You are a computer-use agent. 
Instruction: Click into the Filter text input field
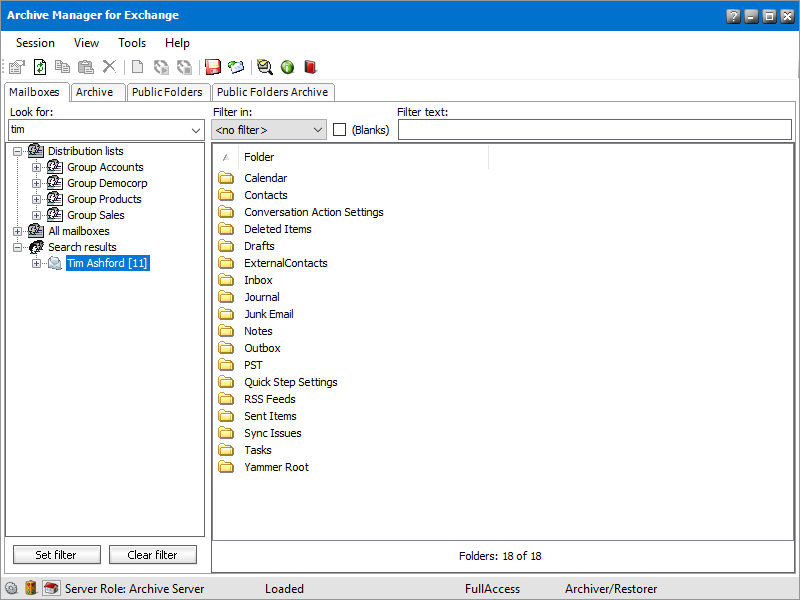[x=595, y=130]
